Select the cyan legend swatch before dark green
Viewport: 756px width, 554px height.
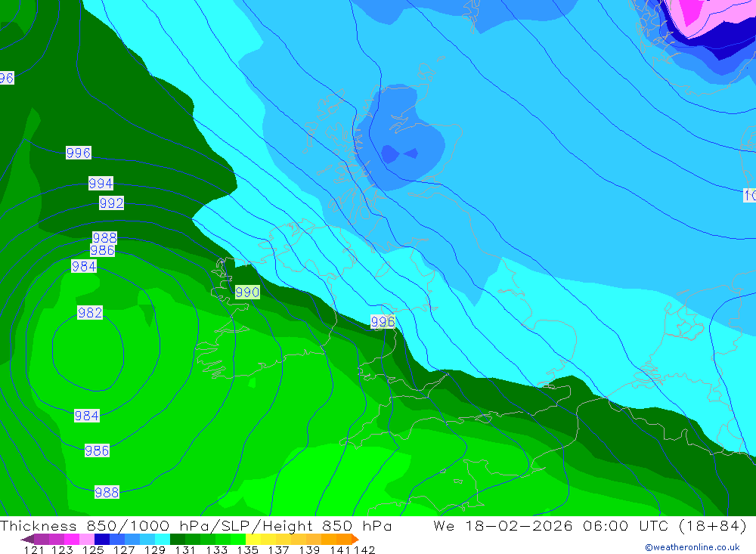click(x=163, y=539)
